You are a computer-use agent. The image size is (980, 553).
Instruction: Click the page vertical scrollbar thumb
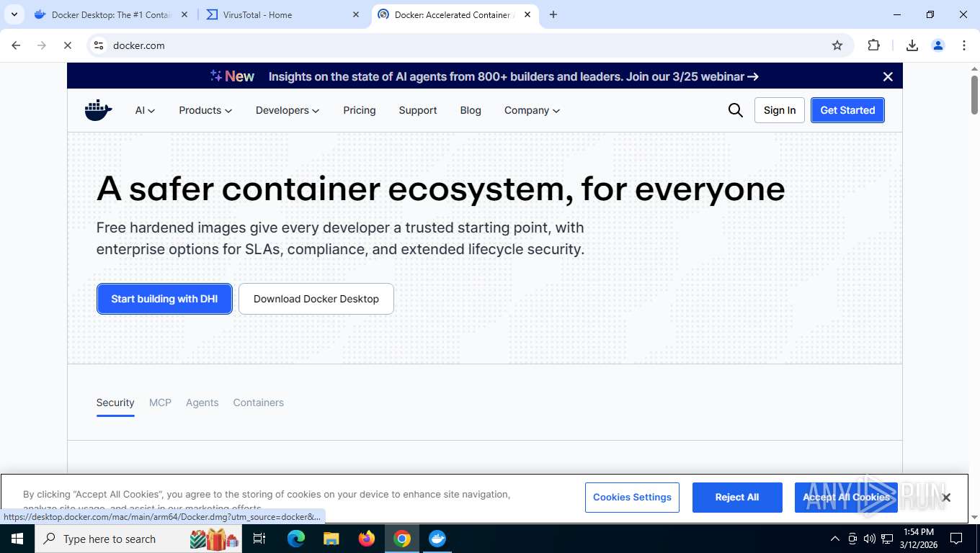click(x=974, y=94)
